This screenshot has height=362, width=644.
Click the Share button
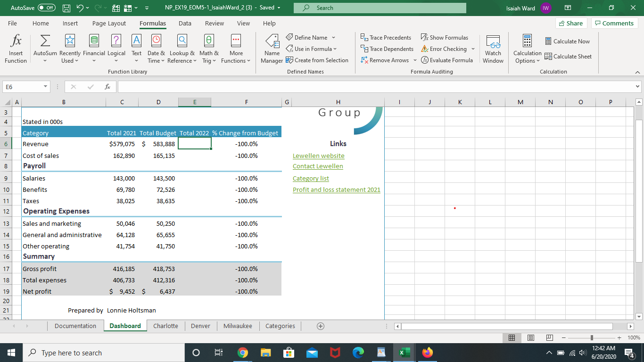(x=571, y=23)
